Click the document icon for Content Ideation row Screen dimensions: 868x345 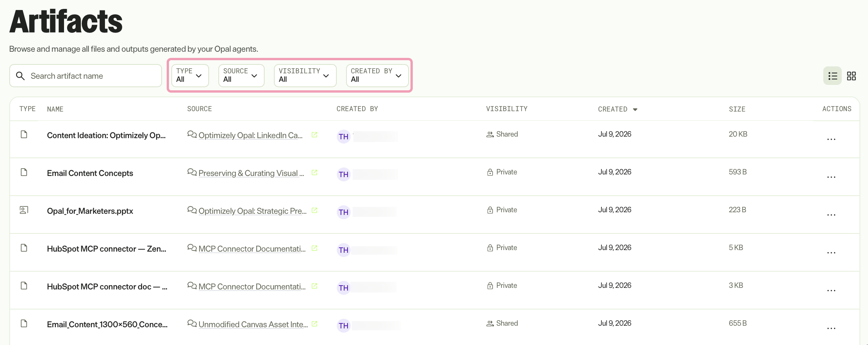pos(24,134)
